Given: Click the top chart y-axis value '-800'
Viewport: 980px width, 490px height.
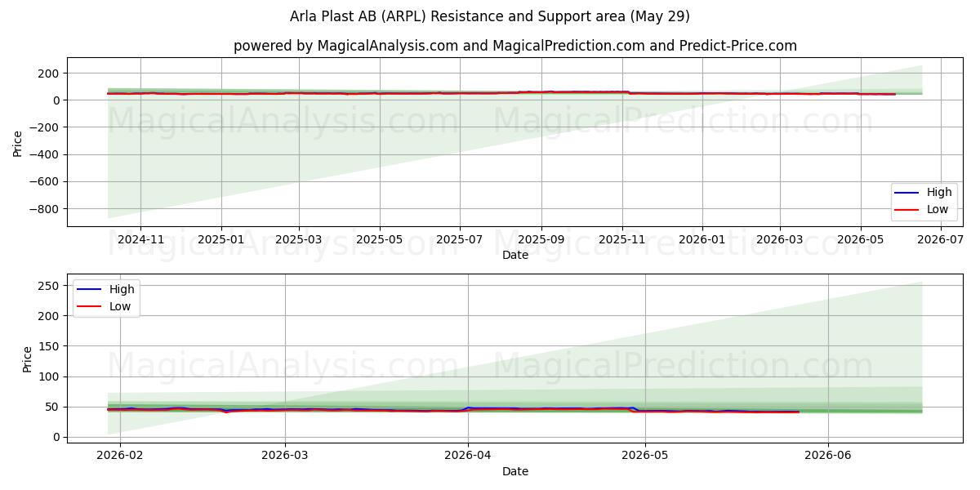Looking at the screenshot, I should (44, 209).
